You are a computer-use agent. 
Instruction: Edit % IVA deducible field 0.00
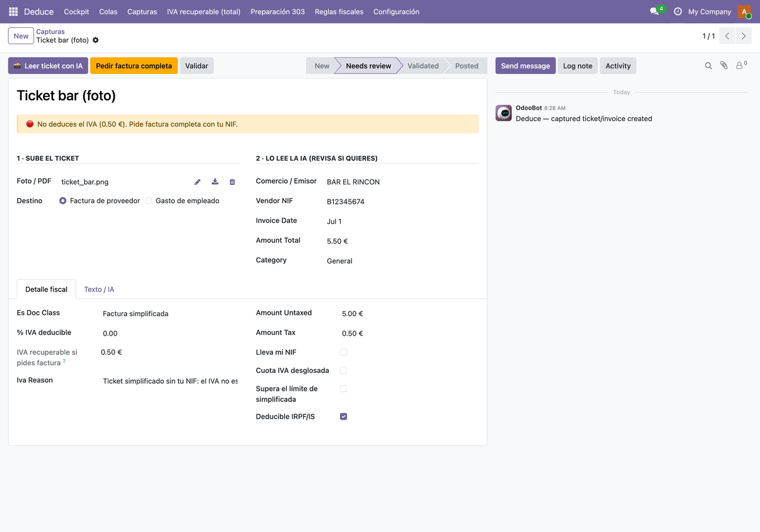[x=169, y=333]
